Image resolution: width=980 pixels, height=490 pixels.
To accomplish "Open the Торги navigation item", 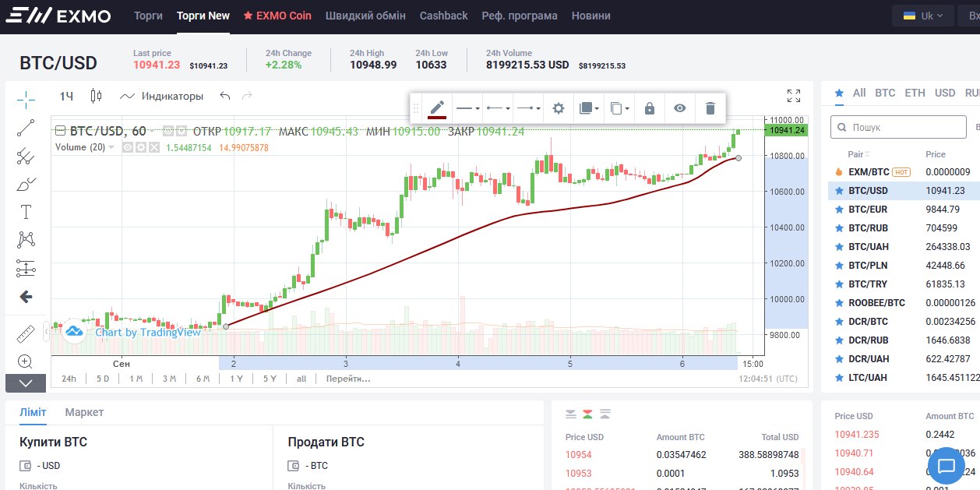I will point(148,16).
